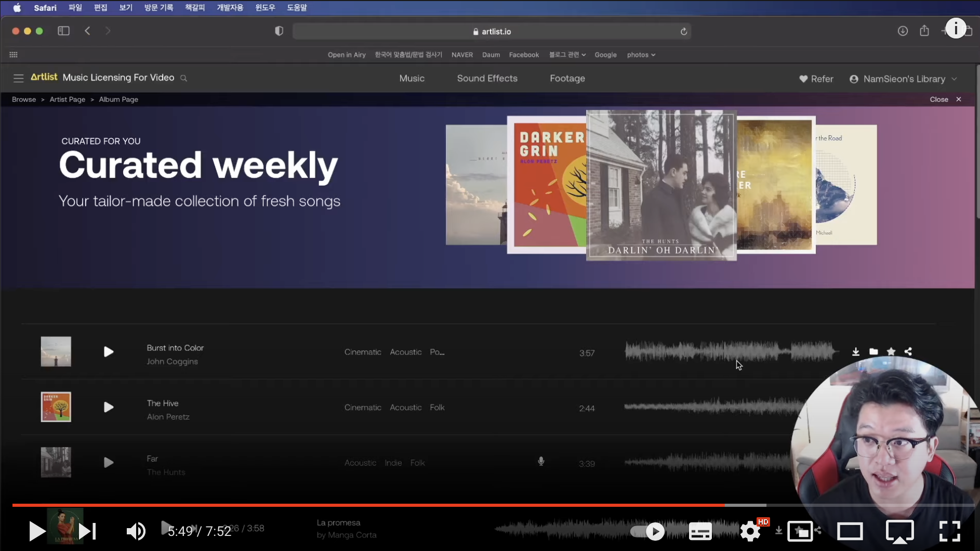Seek on the red video progress bar
This screenshot has height=551, width=980.
point(493,505)
